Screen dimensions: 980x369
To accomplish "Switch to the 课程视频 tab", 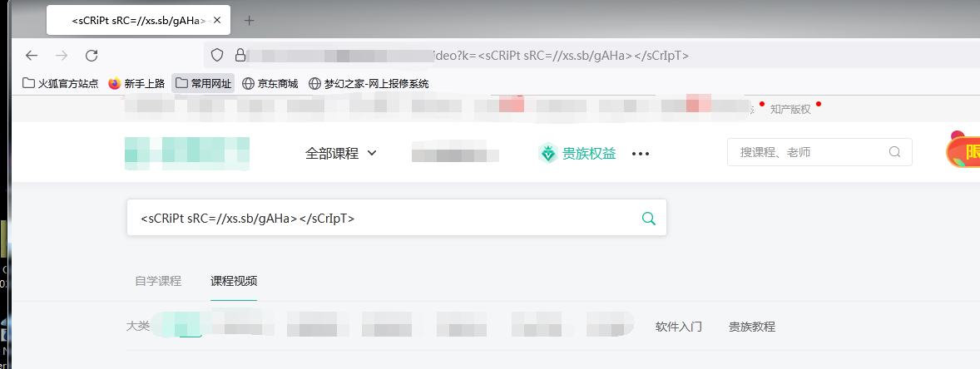I will point(234,281).
